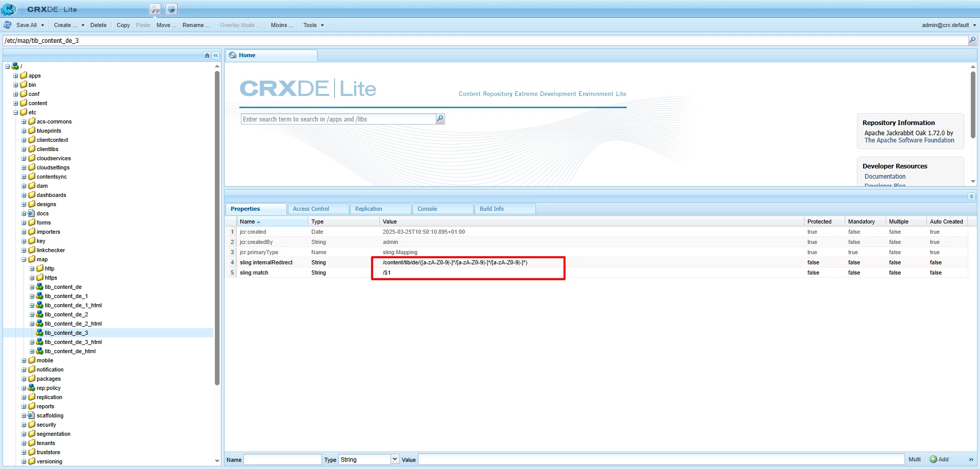The width and height of the screenshot is (980, 469).
Task: Click the search magnifier on Home page
Action: (x=440, y=119)
